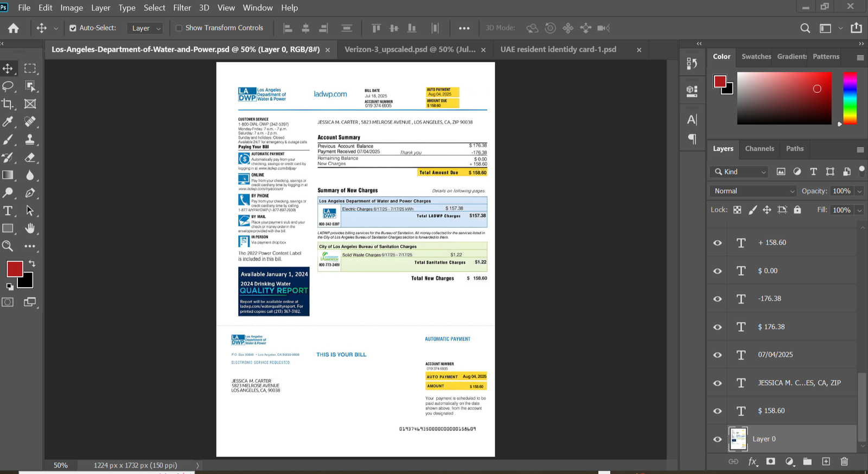Select the Zoom tool
The image size is (868, 474).
pos(8,246)
